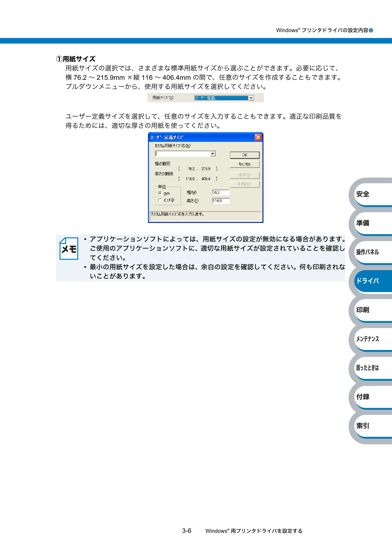Viewport: 392px width, 555px height.
Task: Open the 索引 index tab
Action: 373,426
